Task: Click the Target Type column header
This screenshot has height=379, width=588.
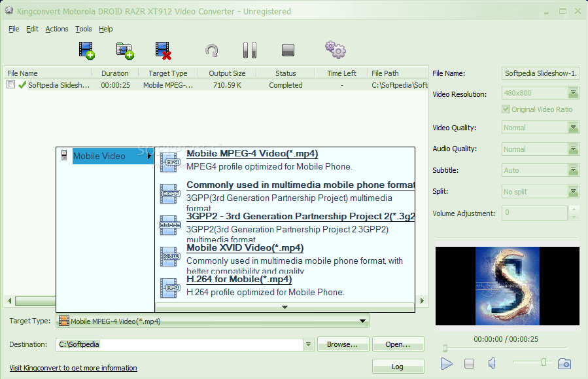Action: tap(168, 73)
